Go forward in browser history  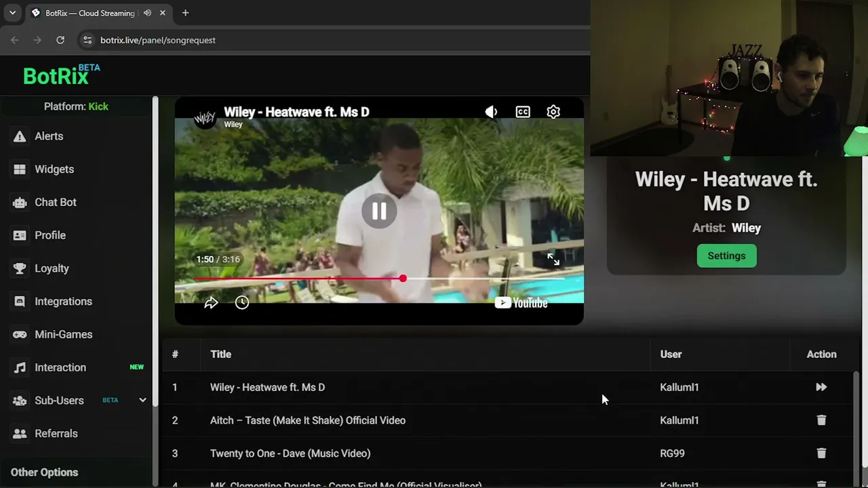click(x=37, y=40)
